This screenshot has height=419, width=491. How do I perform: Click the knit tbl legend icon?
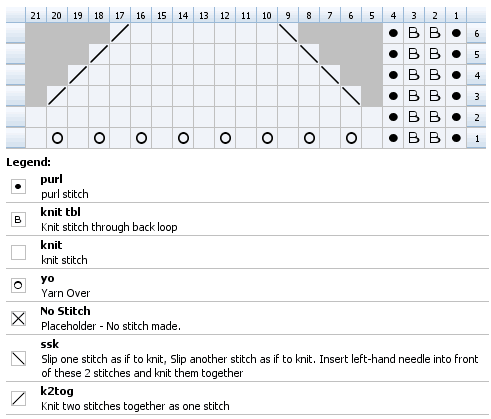[18, 219]
